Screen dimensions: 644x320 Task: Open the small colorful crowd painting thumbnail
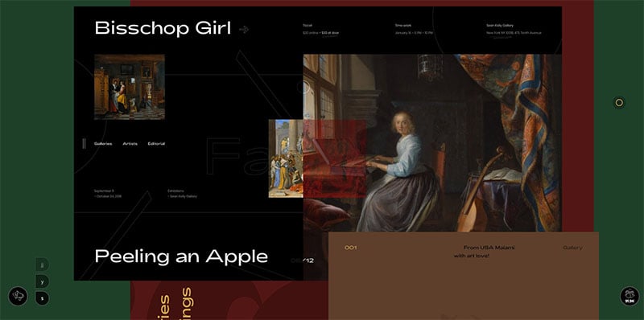click(x=286, y=158)
